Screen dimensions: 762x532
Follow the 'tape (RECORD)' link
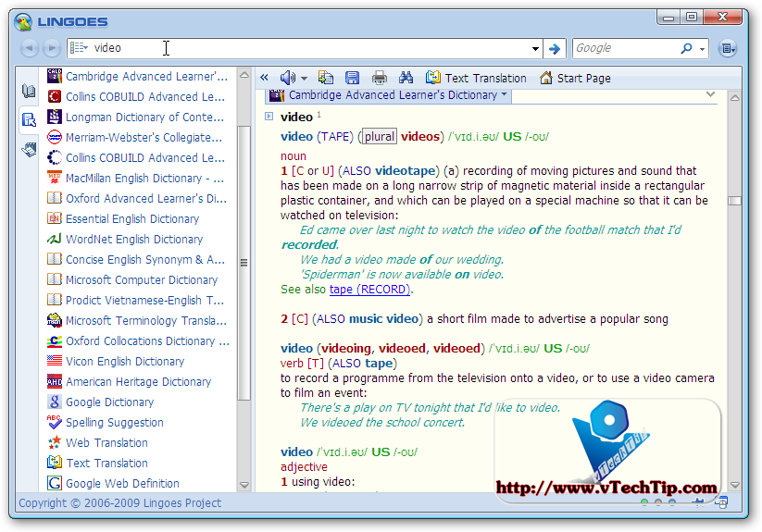tap(369, 290)
